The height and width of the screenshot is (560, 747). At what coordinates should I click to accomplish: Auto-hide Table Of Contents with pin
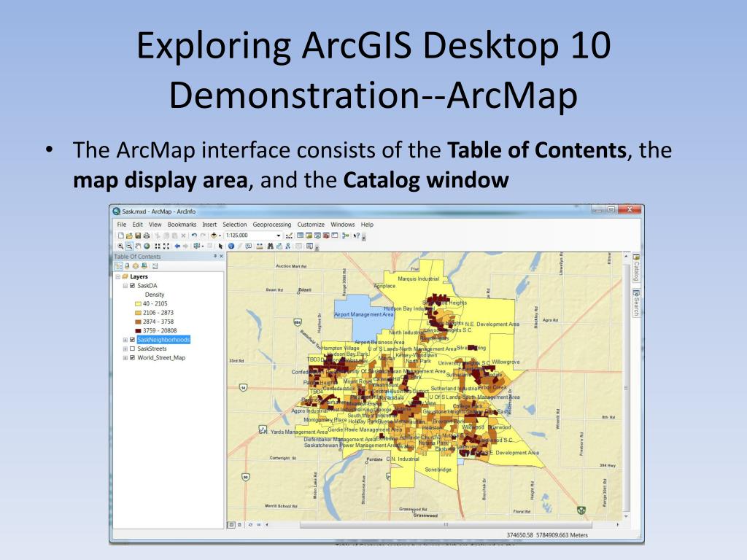(x=215, y=256)
